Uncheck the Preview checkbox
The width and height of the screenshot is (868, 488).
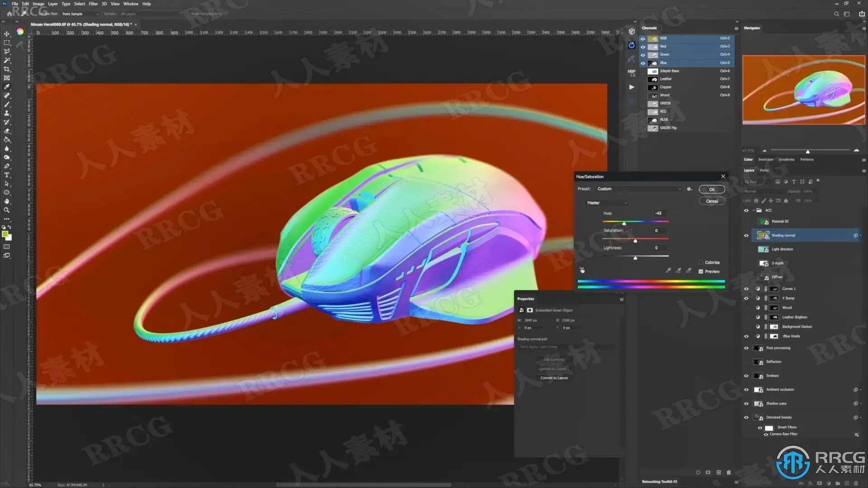point(701,272)
